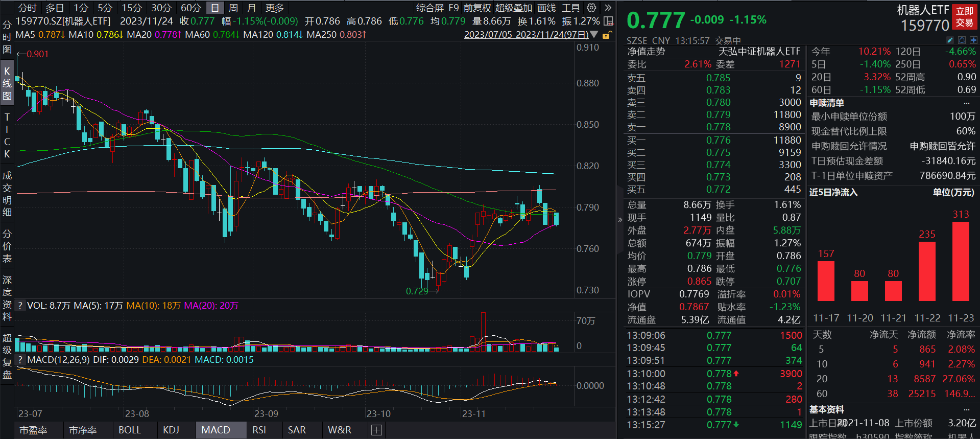Click the date range 2023/07/05-2023/11/24 link
This screenshot has width=980, height=439.
tap(526, 35)
